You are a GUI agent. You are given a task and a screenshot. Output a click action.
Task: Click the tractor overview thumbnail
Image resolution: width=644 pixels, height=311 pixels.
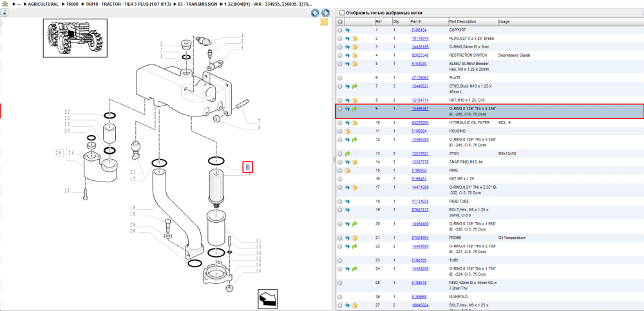(x=75, y=38)
